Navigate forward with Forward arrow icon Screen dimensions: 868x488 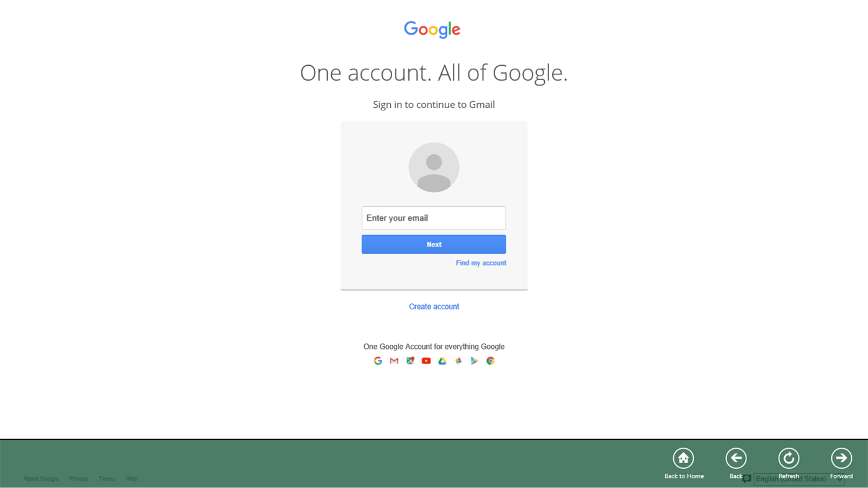pyautogui.click(x=841, y=458)
